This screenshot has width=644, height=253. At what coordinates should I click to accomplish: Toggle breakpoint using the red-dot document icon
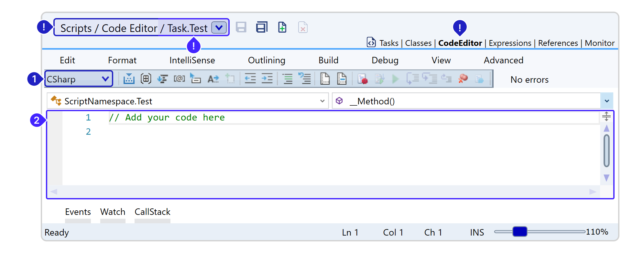click(x=362, y=79)
